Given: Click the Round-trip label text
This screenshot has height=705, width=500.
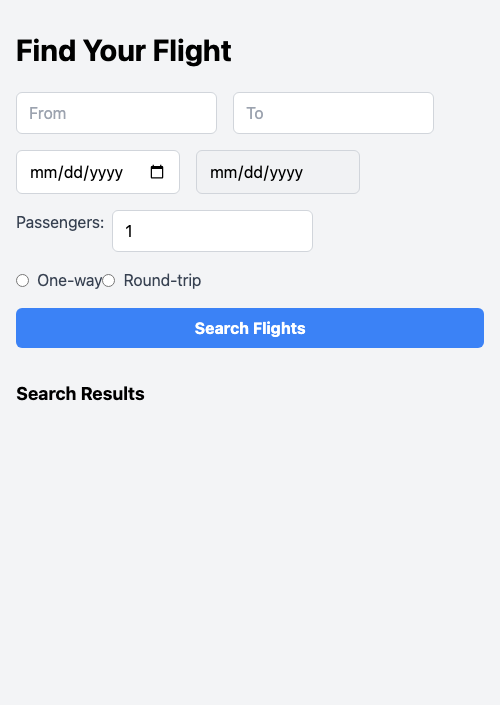Looking at the screenshot, I should pos(162,281).
